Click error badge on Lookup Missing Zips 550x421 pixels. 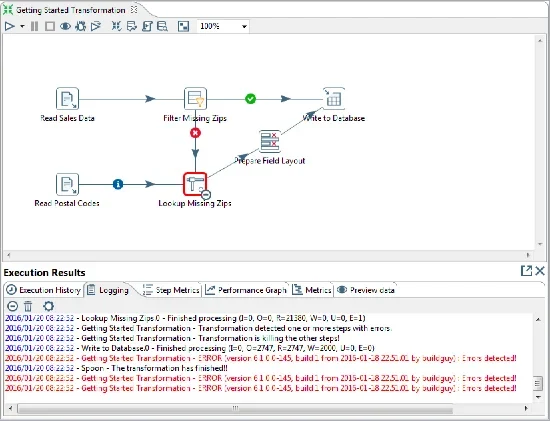(x=206, y=195)
